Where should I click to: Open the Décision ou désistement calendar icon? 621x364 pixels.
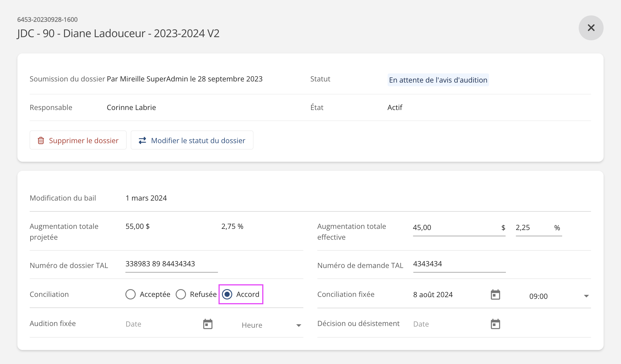click(495, 324)
